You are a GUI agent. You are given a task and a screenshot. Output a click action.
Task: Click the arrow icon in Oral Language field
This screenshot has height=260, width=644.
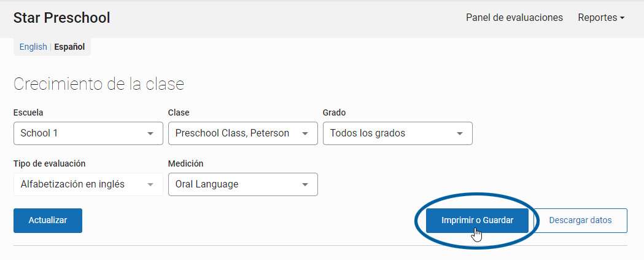click(305, 184)
